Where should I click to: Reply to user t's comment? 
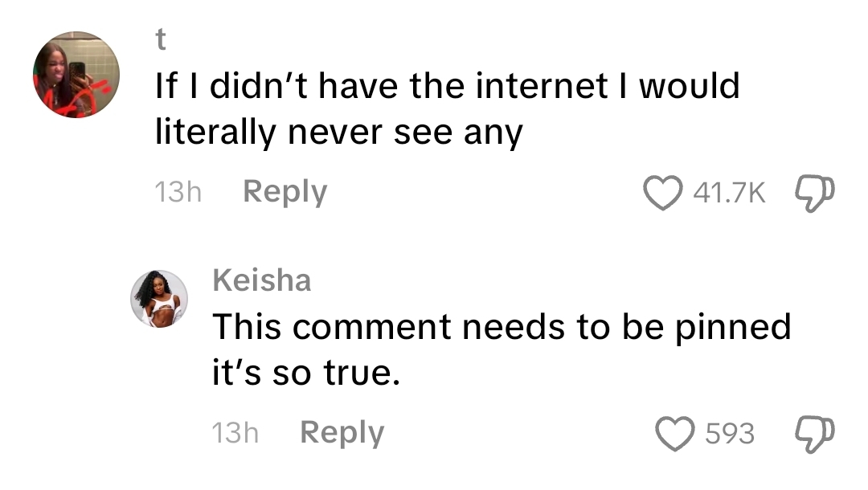285,193
